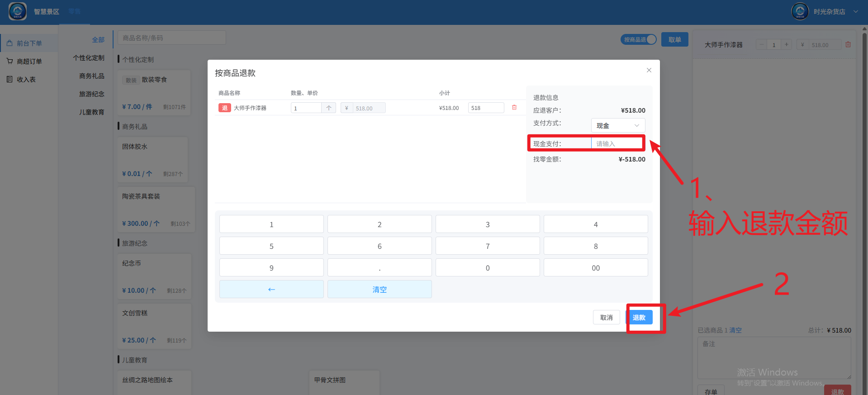
Task: Tap keypad digit 2
Action: coord(379,224)
